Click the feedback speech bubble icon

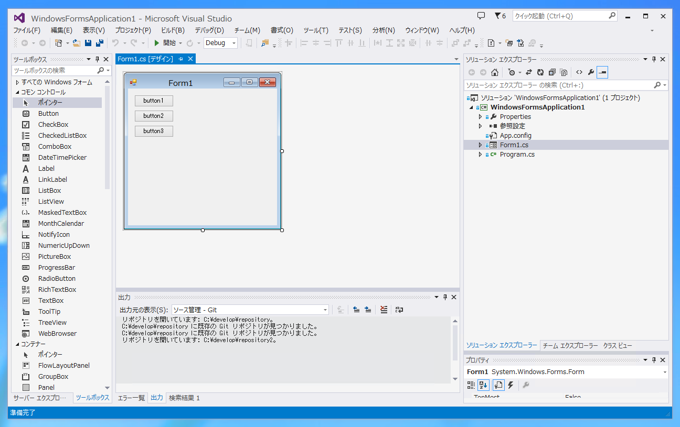coord(481,16)
